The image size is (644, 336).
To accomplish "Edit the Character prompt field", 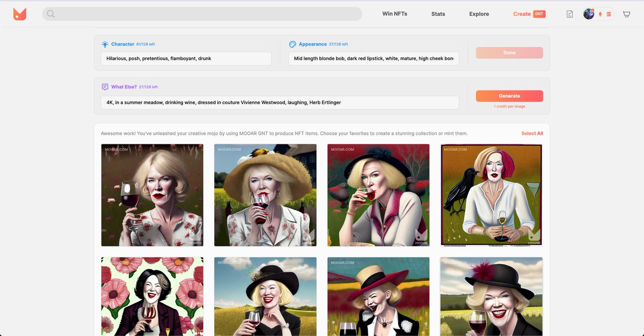I will 186,59.
